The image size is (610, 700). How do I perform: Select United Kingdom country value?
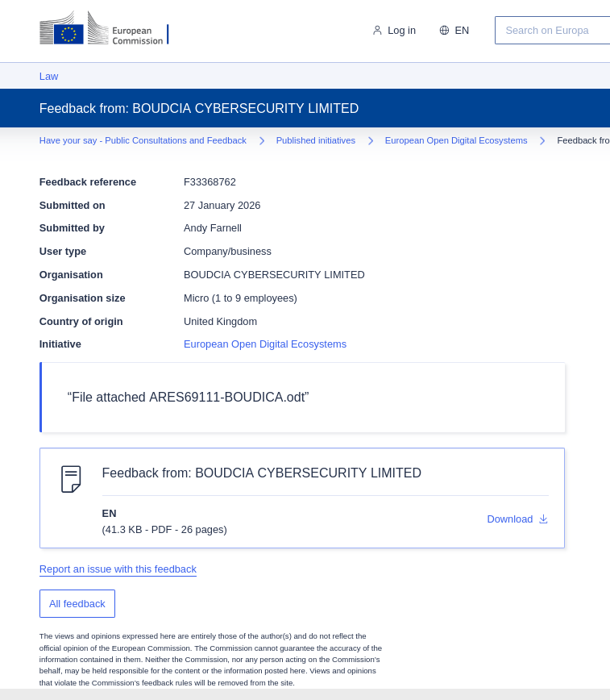pos(221,322)
